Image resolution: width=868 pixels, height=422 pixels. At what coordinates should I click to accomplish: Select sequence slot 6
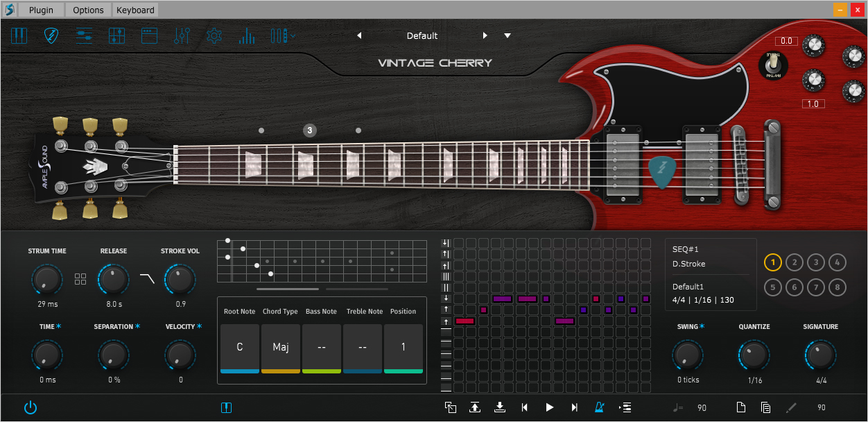[x=795, y=287]
